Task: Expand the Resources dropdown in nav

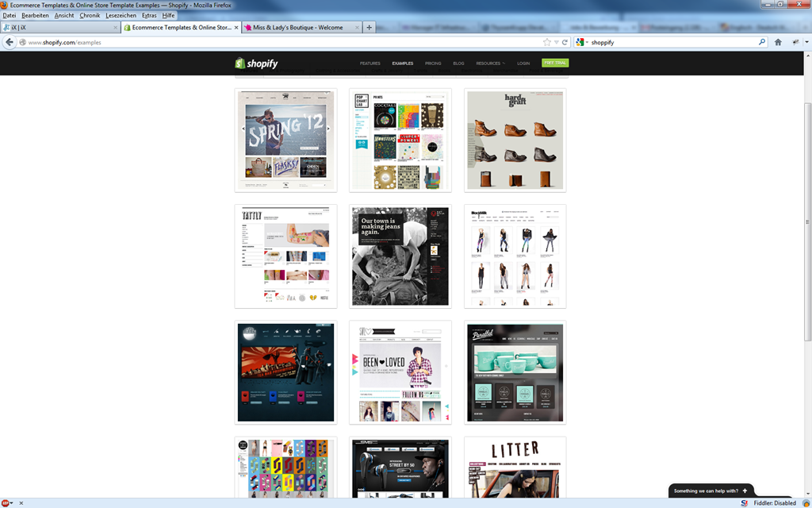Action: [x=490, y=63]
